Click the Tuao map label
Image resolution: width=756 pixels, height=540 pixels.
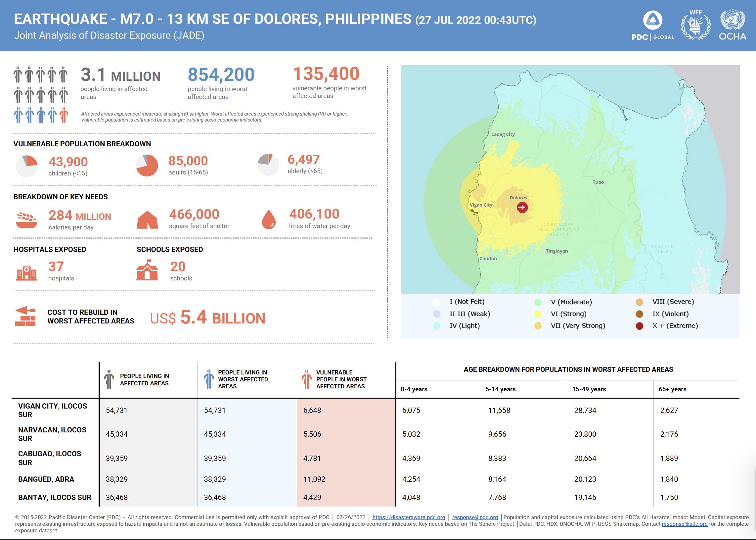[x=598, y=182]
